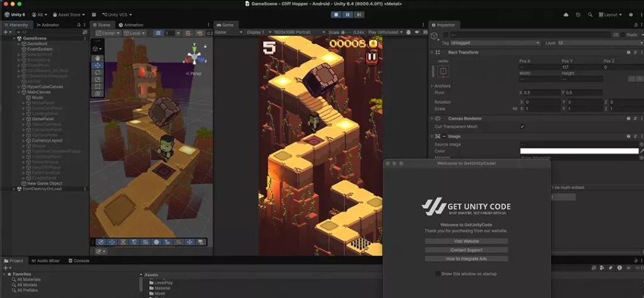Stop play mode with the stop button
The image size is (644, 298).
coord(336,14)
